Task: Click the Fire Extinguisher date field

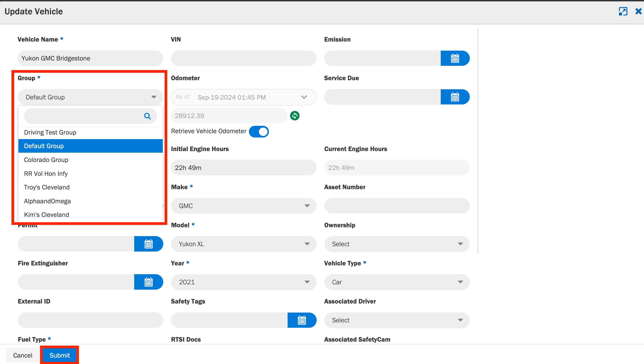Action: coord(76,282)
